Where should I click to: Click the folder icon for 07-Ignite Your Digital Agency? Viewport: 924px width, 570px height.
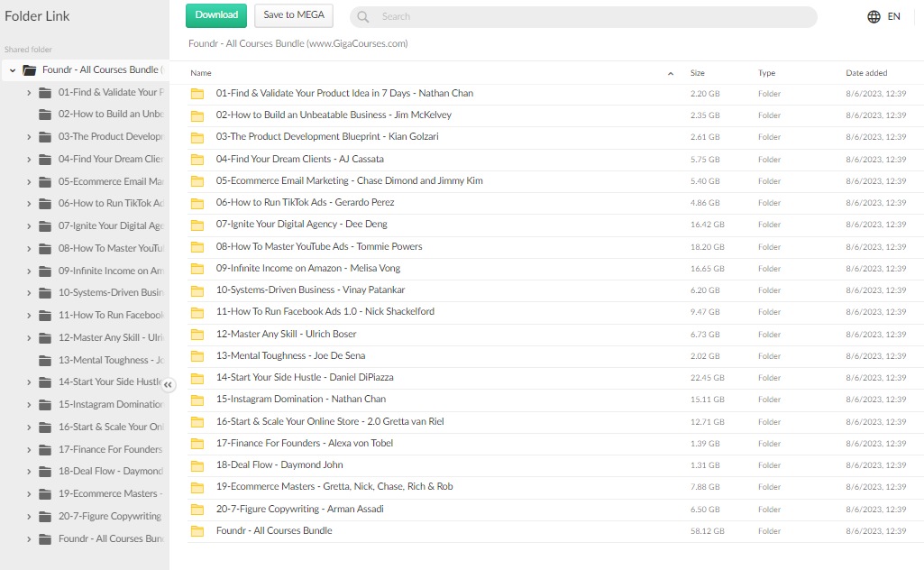pyautogui.click(x=197, y=225)
